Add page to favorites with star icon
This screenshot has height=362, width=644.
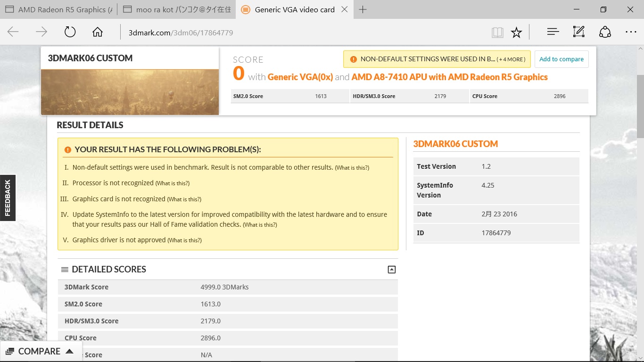pos(517,32)
